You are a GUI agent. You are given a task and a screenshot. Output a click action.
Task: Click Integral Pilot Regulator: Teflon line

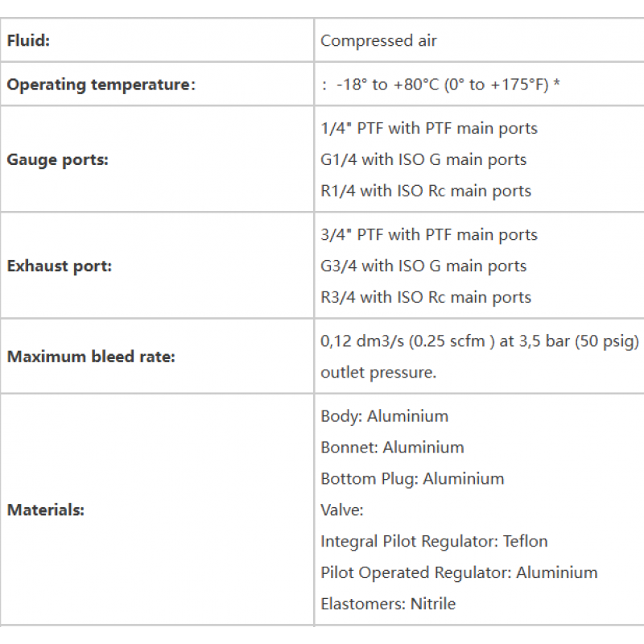pyautogui.click(x=434, y=541)
